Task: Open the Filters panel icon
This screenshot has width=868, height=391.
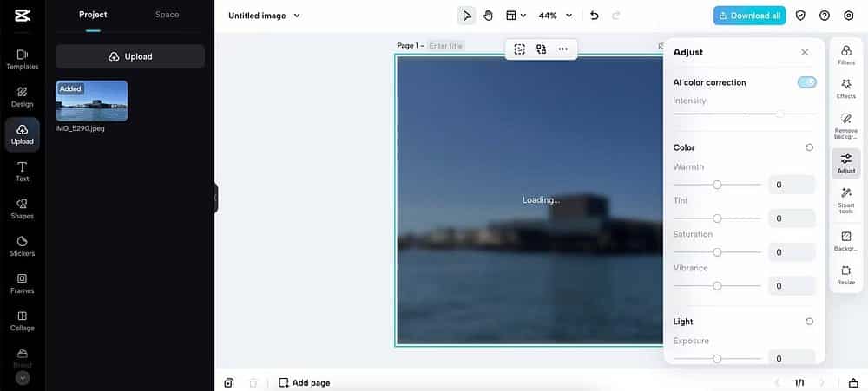Action: click(845, 55)
